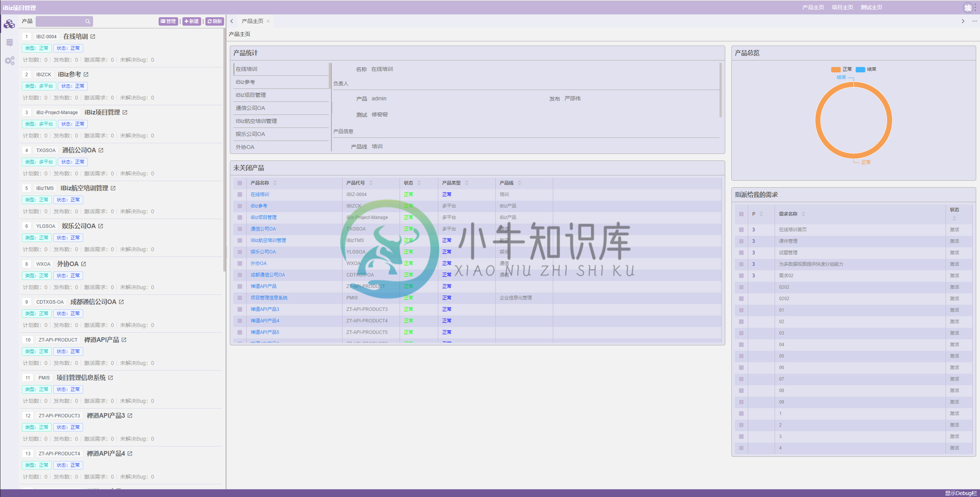Open external link icon next to iBiz参考

(x=86, y=74)
